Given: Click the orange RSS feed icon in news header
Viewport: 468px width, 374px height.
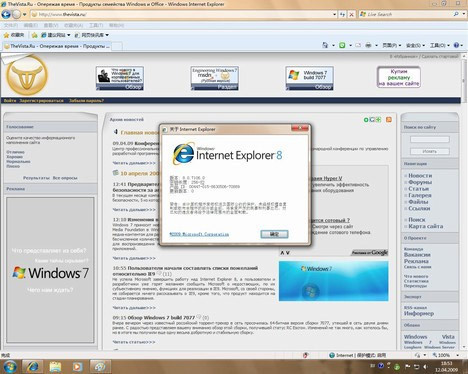Looking at the screenshot, I should coord(389,119).
